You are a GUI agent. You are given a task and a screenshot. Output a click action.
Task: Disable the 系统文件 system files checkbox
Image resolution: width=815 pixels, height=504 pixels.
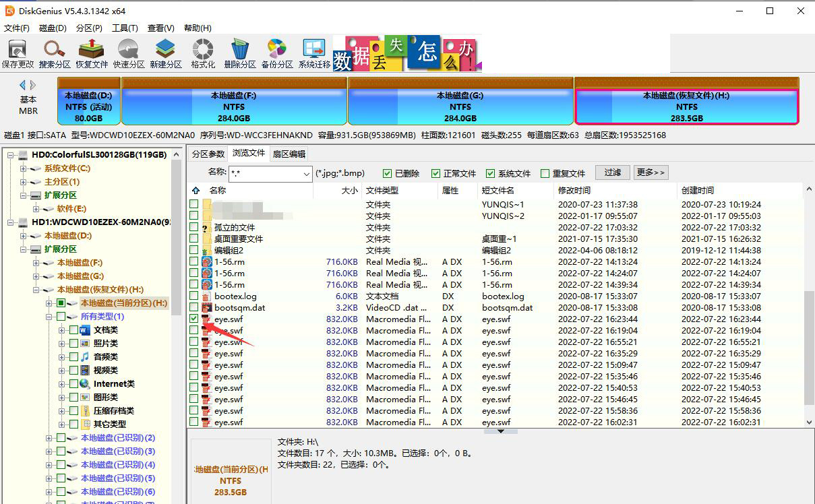[x=490, y=172]
